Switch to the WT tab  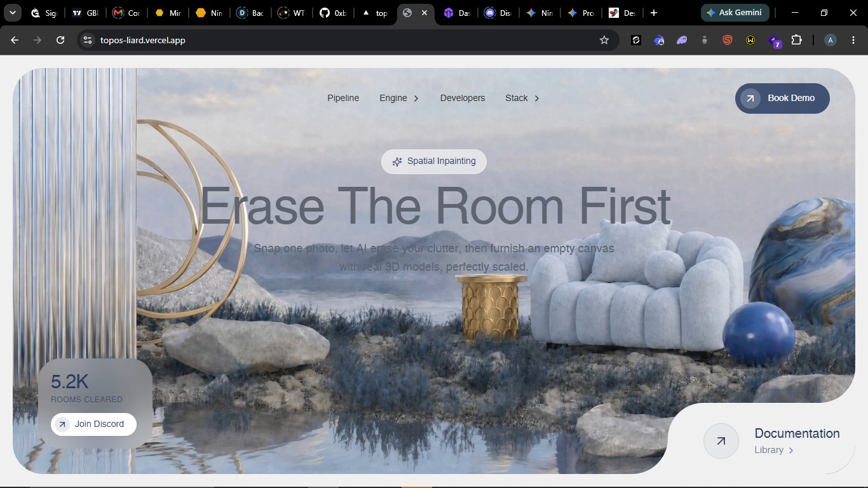tap(292, 13)
